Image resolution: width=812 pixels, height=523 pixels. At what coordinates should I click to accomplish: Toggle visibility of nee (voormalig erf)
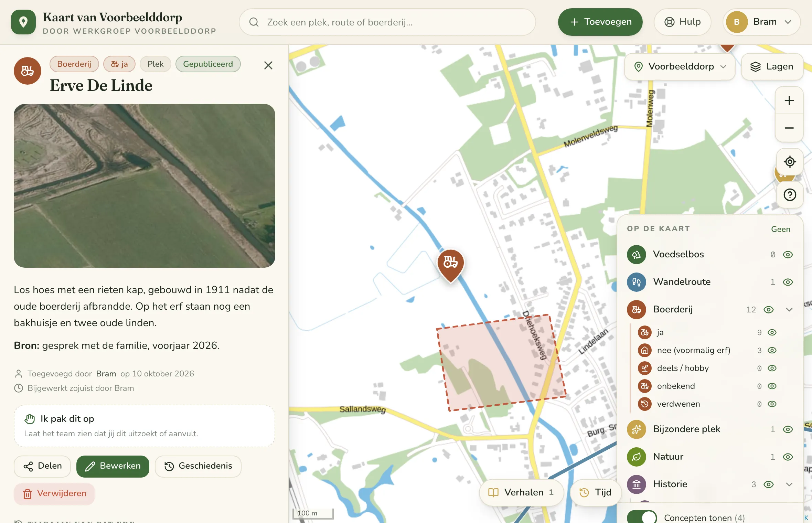point(772,350)
